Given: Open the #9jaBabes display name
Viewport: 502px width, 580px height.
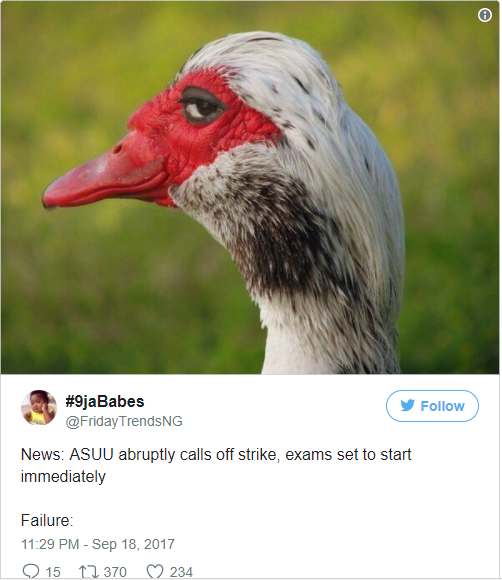Looking at the screenshot, I should pyautogui.click(x=105, y=401).
